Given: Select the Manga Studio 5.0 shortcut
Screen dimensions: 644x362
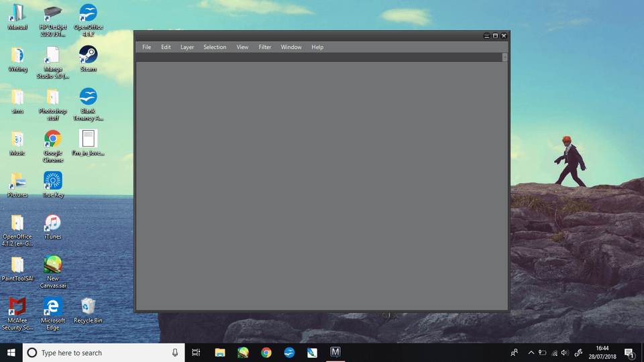Looking at the screenshot, I should click(52, 62).
